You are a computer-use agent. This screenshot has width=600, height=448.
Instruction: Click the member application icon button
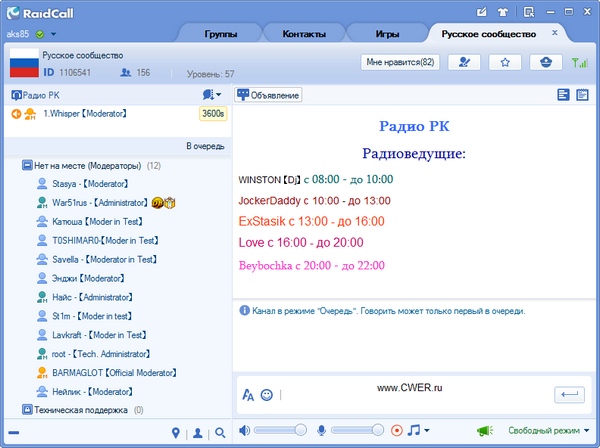click(464, 62)
